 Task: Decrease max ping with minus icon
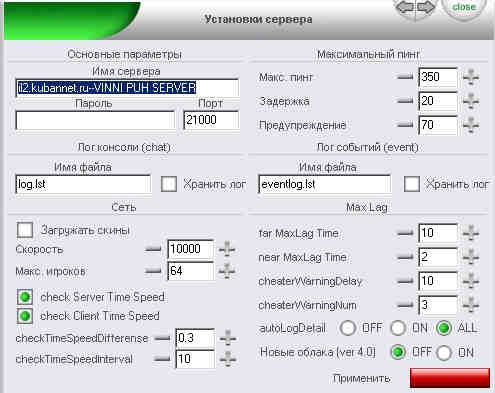coord(405,77)
